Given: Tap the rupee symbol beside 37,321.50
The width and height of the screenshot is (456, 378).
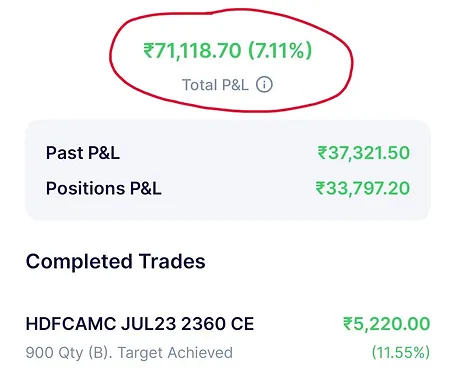Looking at the screenshot, I should pos(322,153).
